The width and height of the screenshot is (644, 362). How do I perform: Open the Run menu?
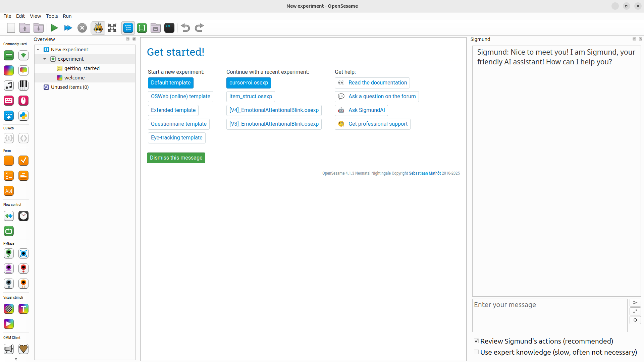tap(67, 16)
